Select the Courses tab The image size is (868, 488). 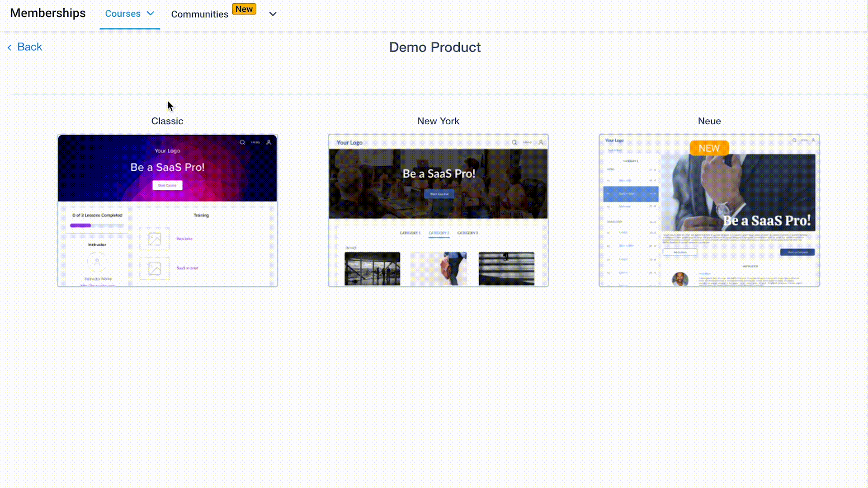pyautogui.click(x=123, y=14)
